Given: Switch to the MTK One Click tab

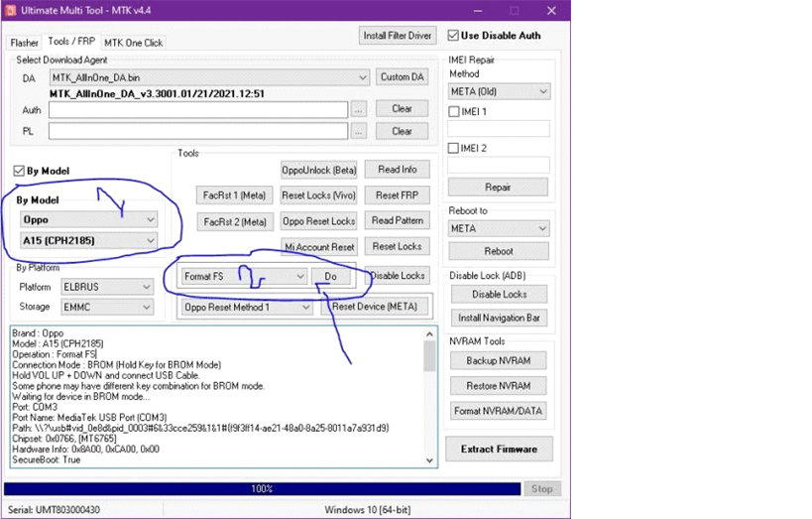Looking at the screenshot, I should point(134,43).
